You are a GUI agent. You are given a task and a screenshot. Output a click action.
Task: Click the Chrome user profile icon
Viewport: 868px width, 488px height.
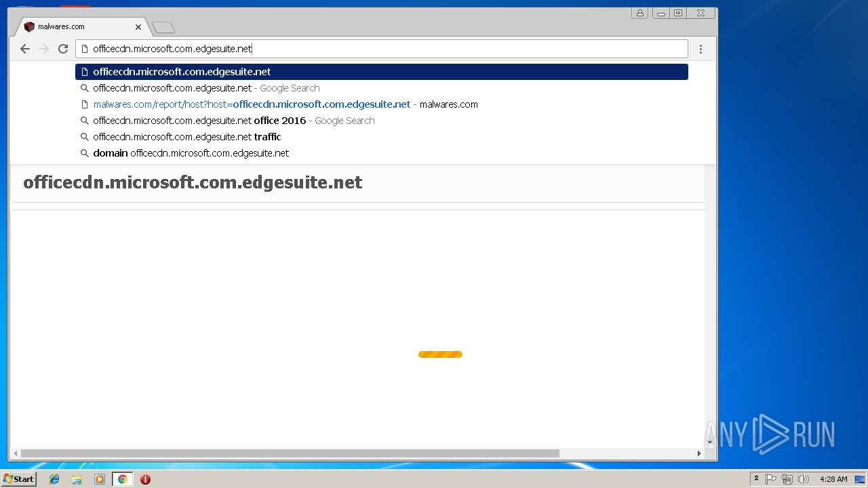tap(639, 13)
